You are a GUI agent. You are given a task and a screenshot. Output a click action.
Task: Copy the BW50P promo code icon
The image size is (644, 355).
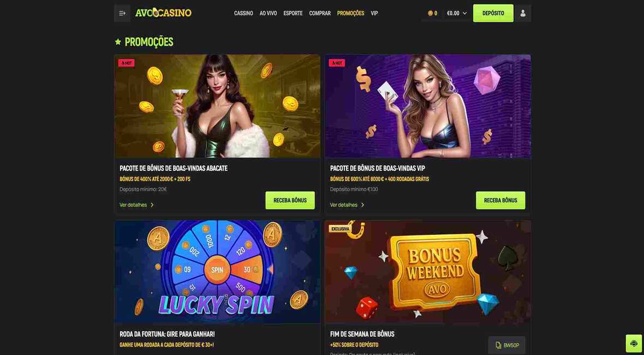click(x=499, y=345)
